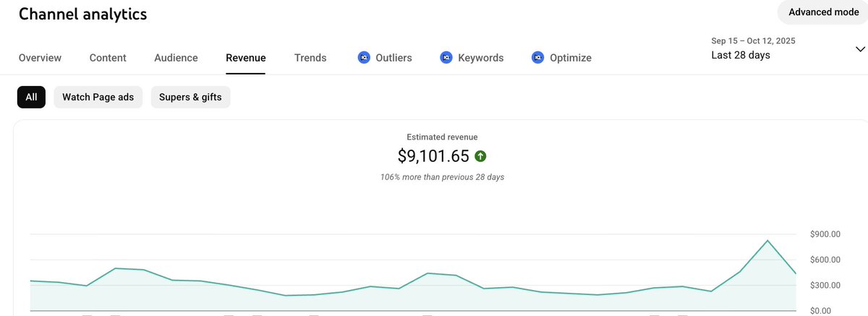Click the green up-arrow revenue indicator
Screen dimensions: 868x316
tap(480, 155)
